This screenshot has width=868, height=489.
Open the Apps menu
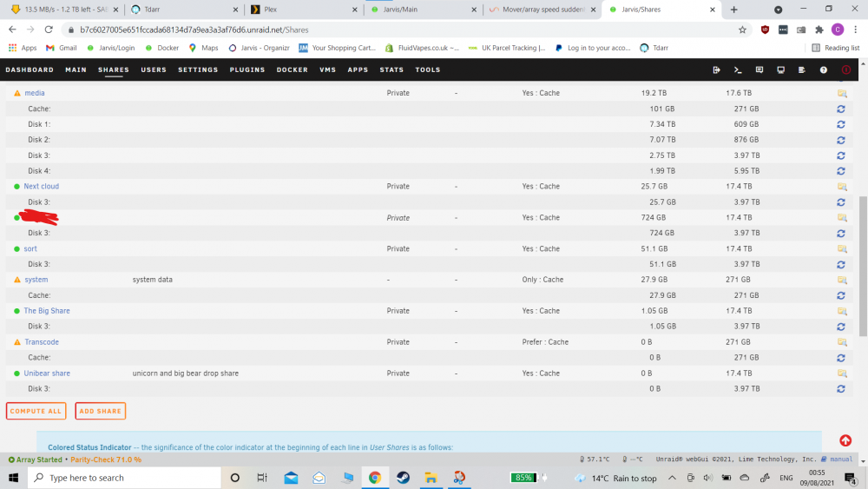(x=358, y=69)
